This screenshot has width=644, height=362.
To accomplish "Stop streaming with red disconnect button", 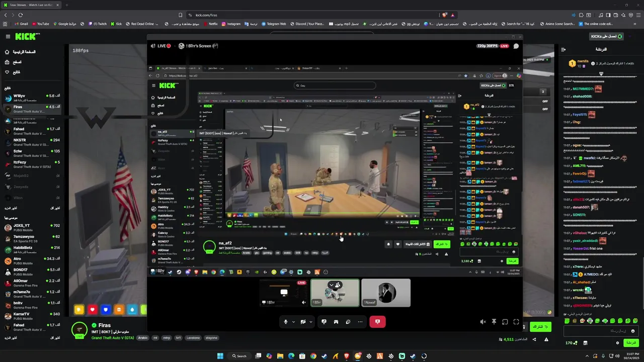I will [x=377, y=322].
